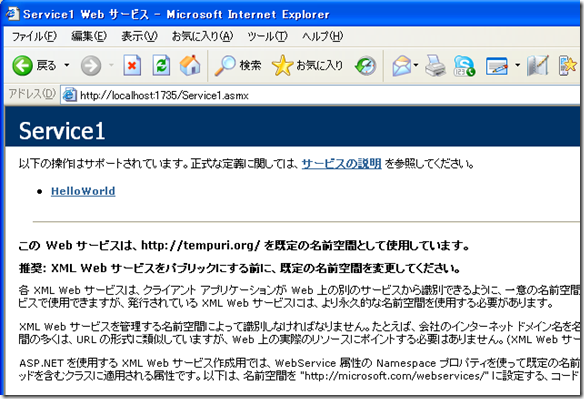Click the Stop loading icon
This screenshot has height=399, width=584.
click(x=132, y=66)
